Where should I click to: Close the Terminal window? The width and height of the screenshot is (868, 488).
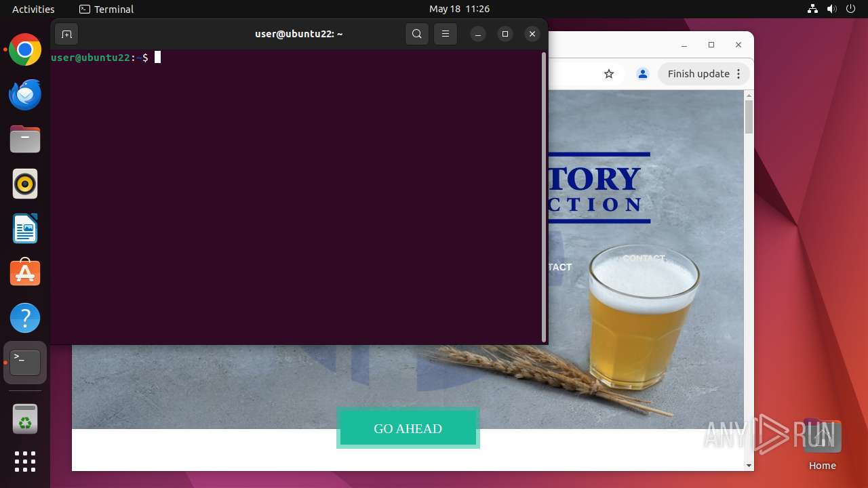click(532, 34)
